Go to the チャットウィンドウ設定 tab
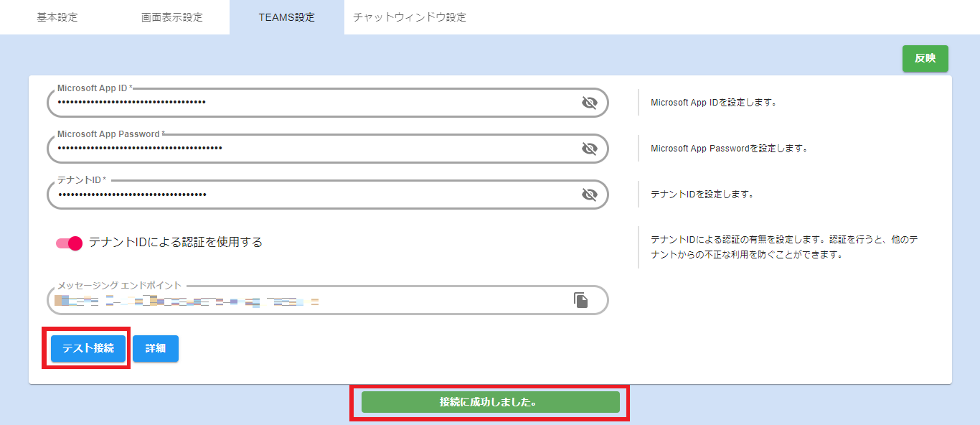 (x=410, y=17)
